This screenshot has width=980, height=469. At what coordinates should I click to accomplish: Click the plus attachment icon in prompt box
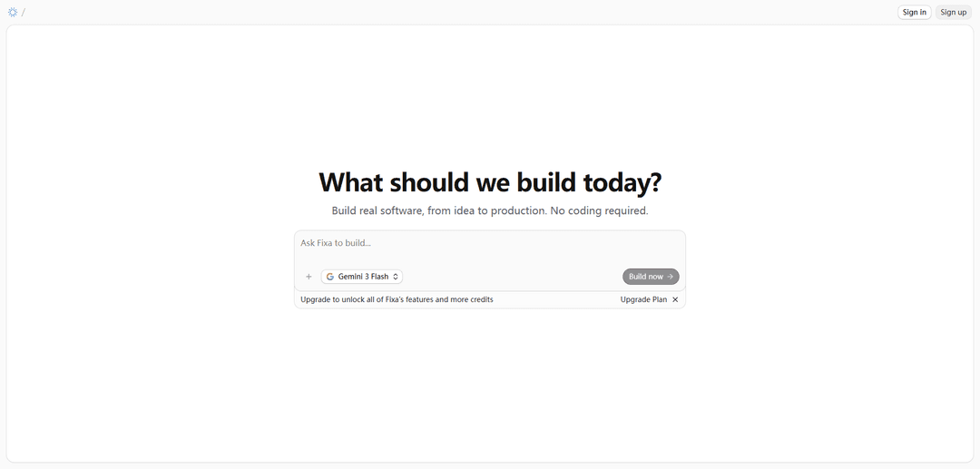pos(309,277)
